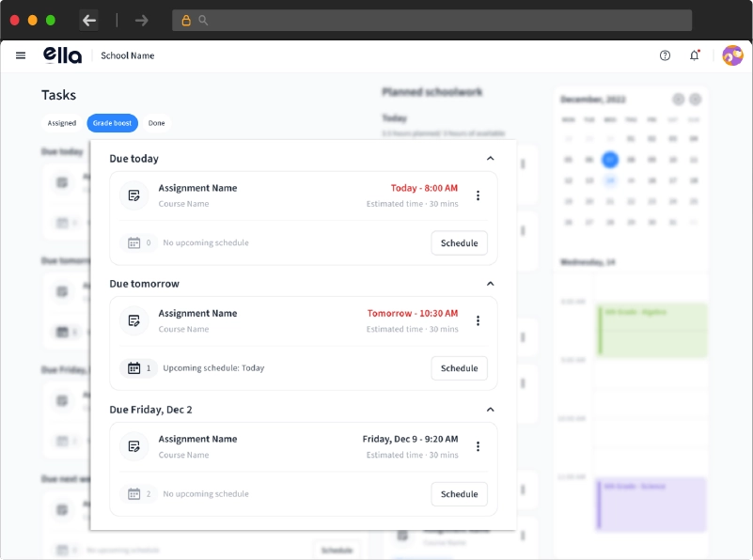Click the help question mark icon
The image size is (753, 560).
[665, 55]
